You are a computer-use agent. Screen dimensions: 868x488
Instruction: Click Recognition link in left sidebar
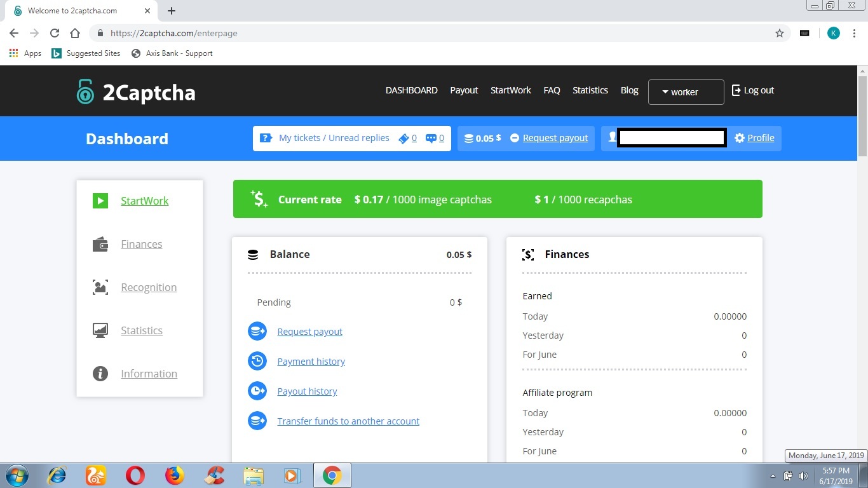(x=149, y=287)
